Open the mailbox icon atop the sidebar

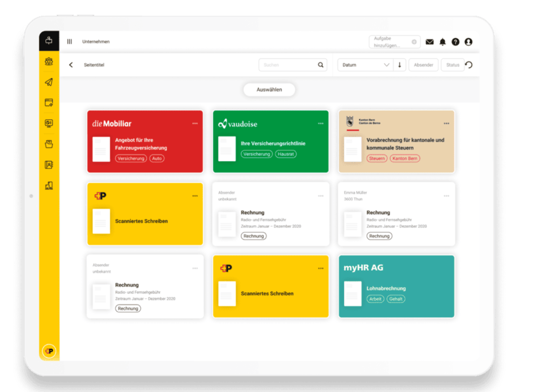coord(49,40)
